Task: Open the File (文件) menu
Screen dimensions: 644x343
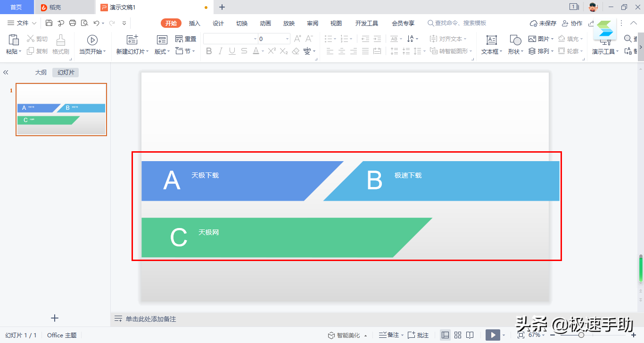Action: pyautogui.click(x=22, y=23)
